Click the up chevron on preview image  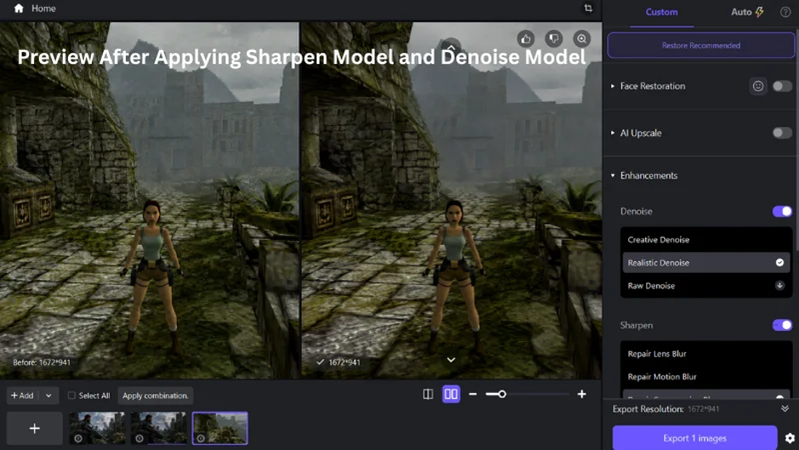451,47
